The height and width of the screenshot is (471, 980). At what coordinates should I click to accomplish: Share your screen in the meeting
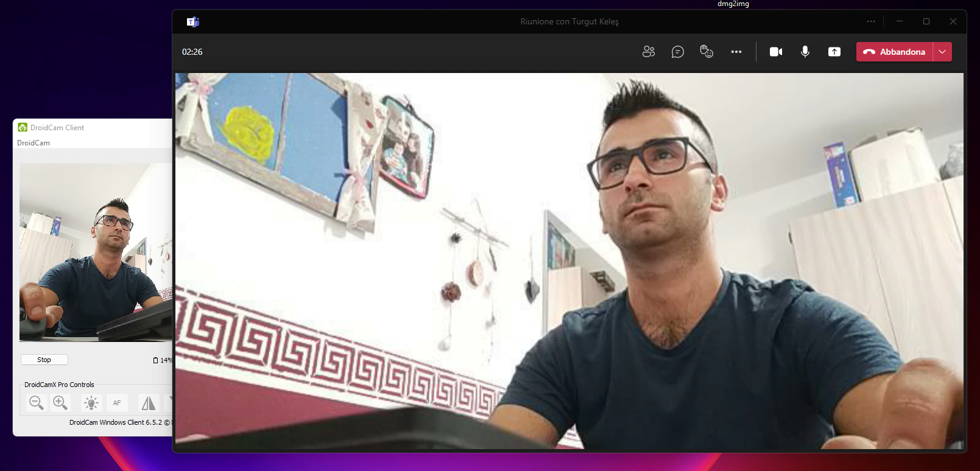coord(834,52)
